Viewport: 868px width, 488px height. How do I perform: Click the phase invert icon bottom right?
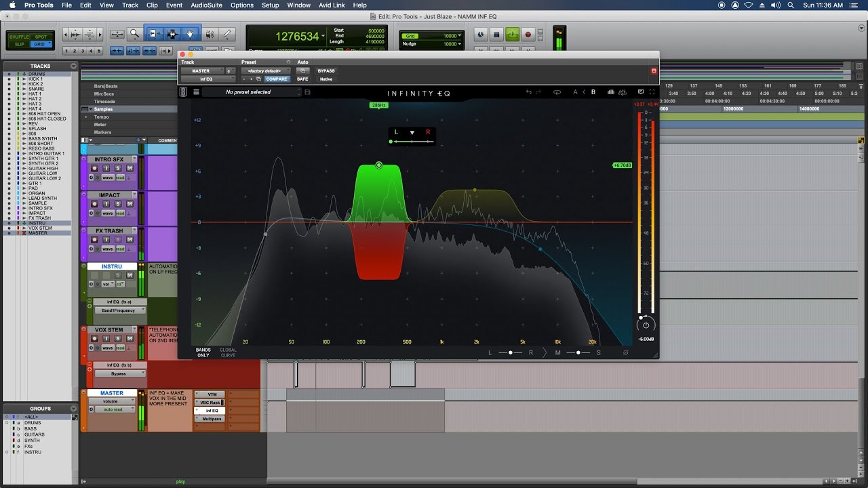625,352
